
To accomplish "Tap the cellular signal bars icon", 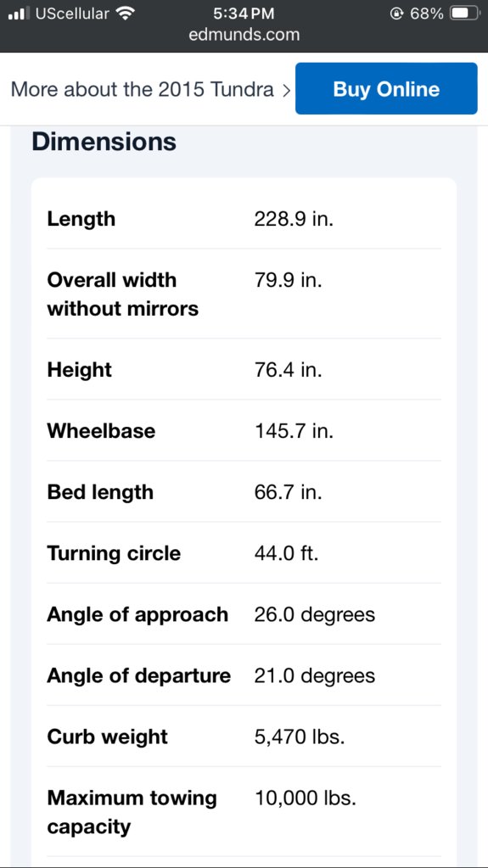I will pyautogui.click(x=20, y=14).
